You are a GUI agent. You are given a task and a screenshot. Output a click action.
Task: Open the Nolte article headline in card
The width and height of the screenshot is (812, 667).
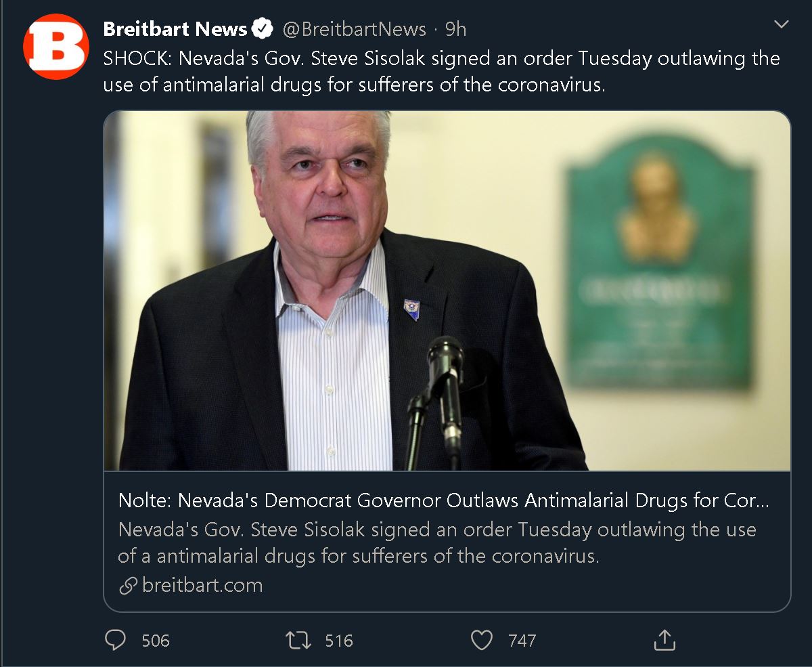point(443,501)
